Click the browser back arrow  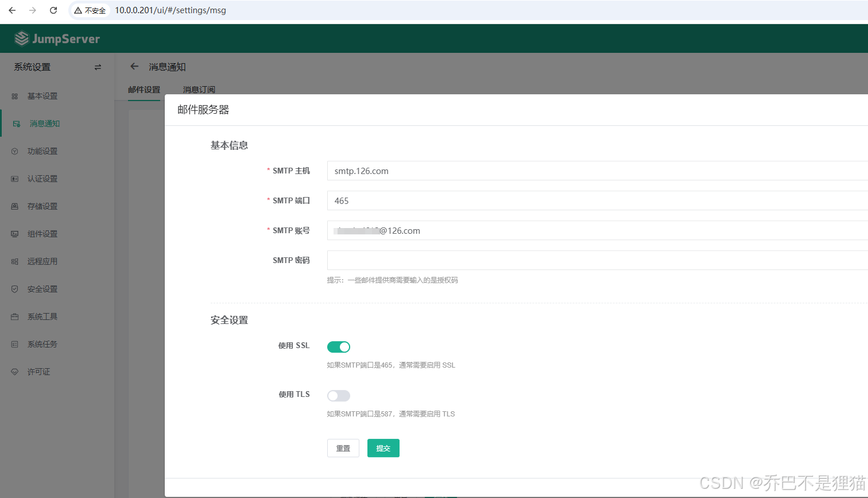[x=12, y=10]
